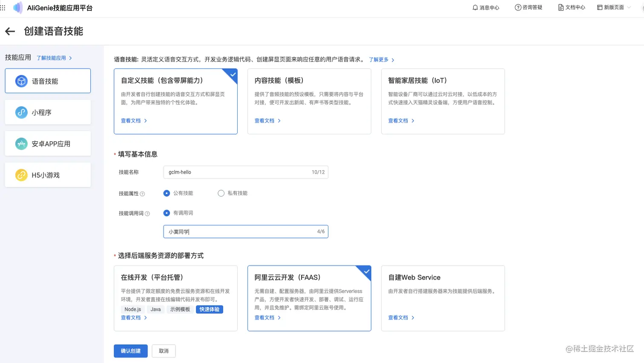
Task: Click the checkmark on 阿里云云开发 card
Action: (366, 272)
